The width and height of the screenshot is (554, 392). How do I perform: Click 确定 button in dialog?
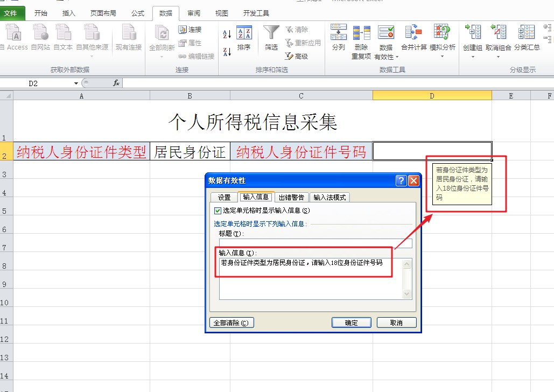tap(351, 323)
